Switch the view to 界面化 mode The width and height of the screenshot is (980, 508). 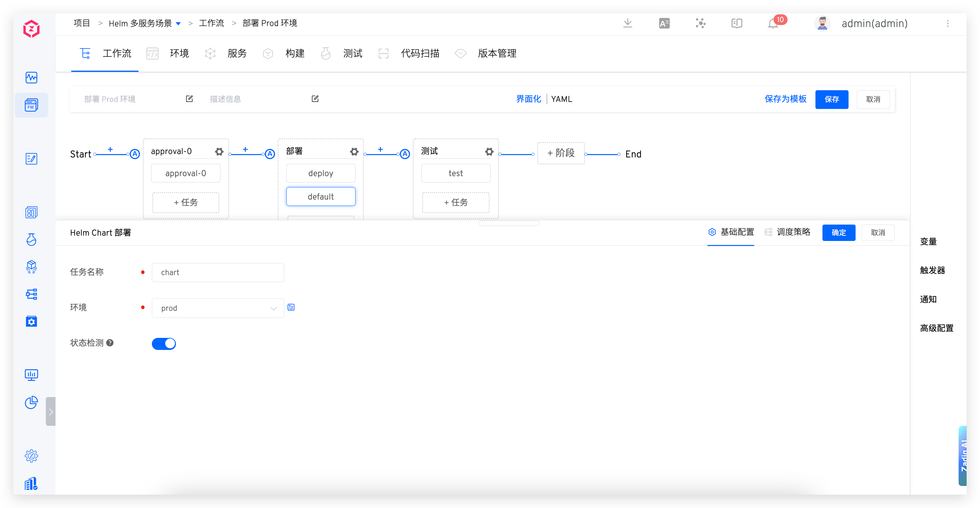528,99
